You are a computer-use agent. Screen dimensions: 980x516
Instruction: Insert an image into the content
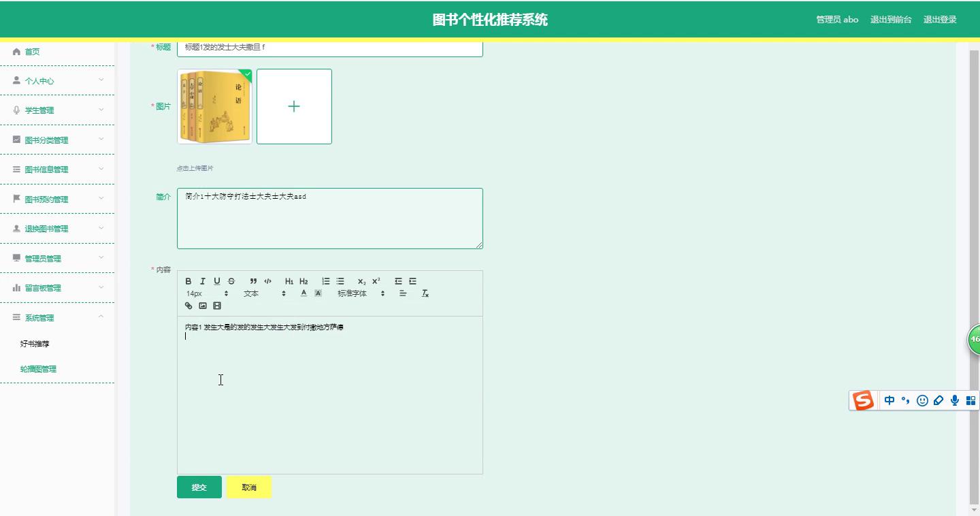203,306
